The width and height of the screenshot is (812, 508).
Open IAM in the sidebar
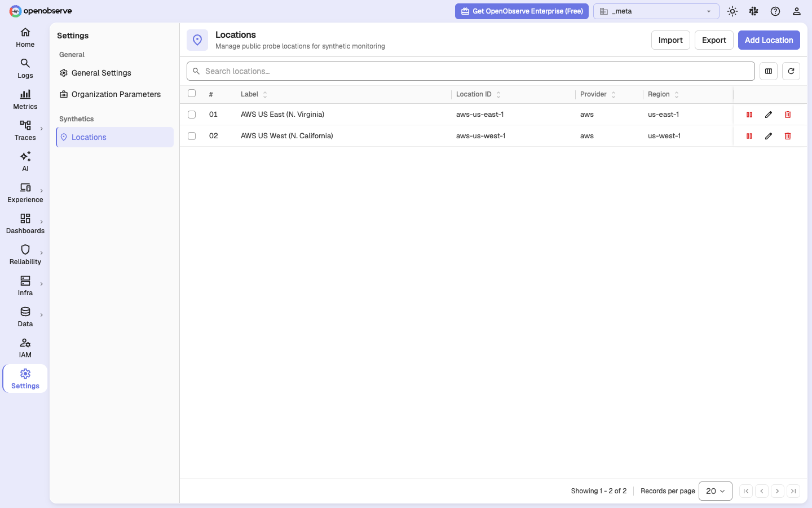click(25, 348)
